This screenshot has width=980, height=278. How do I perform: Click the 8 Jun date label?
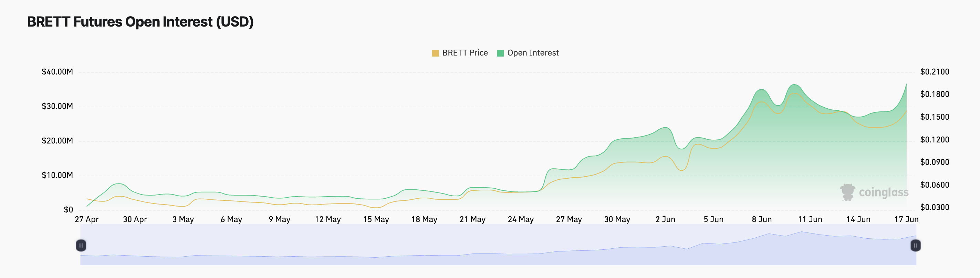(762, 219)
